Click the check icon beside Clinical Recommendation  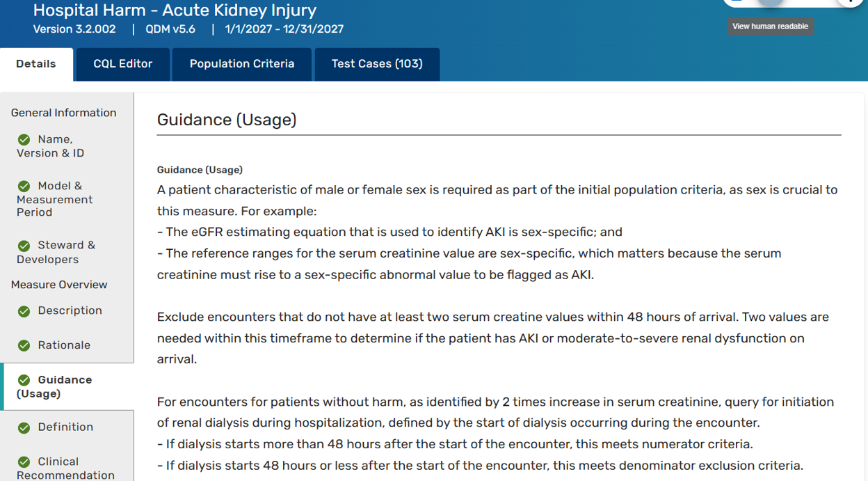point(24,462)
